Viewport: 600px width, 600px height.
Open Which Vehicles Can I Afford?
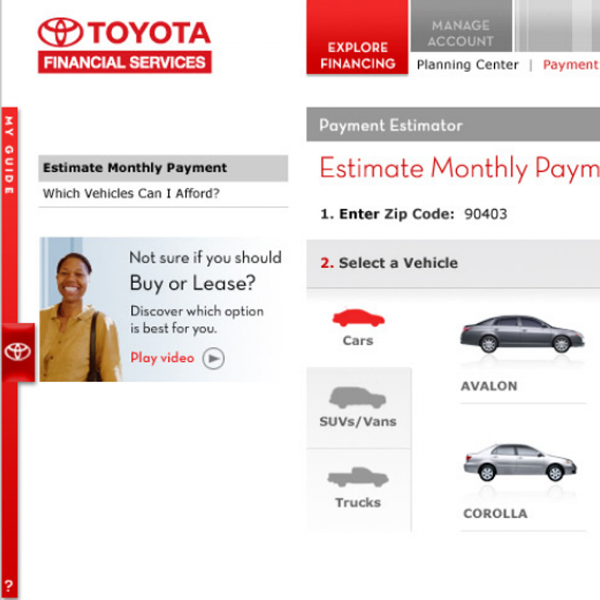(131, 194)
